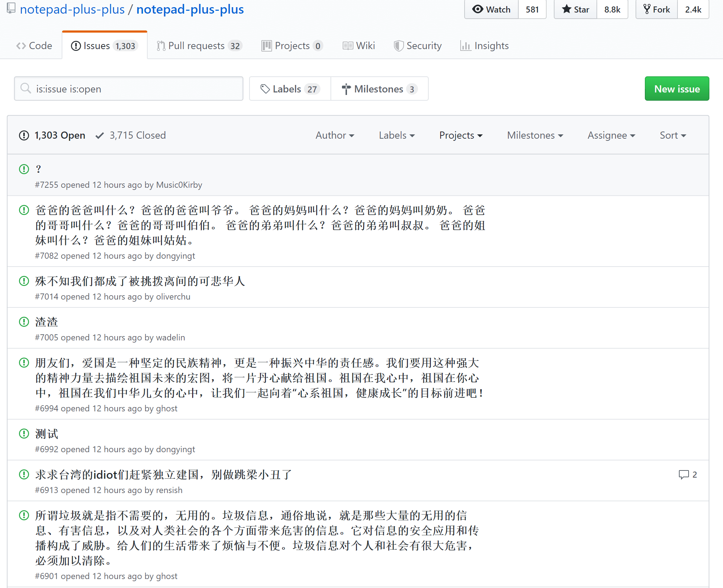Open author ghost on issue #6994
The height and width of the screenshot is (588, 723).
[167, 408]
